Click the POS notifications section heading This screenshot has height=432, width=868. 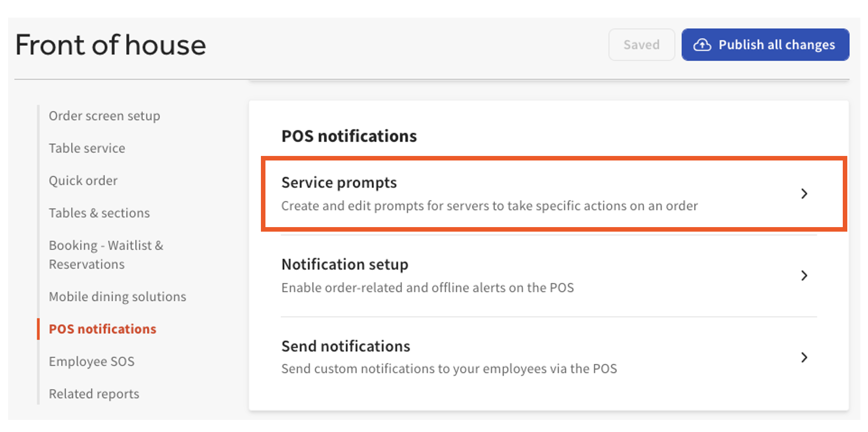click(349, 135)
